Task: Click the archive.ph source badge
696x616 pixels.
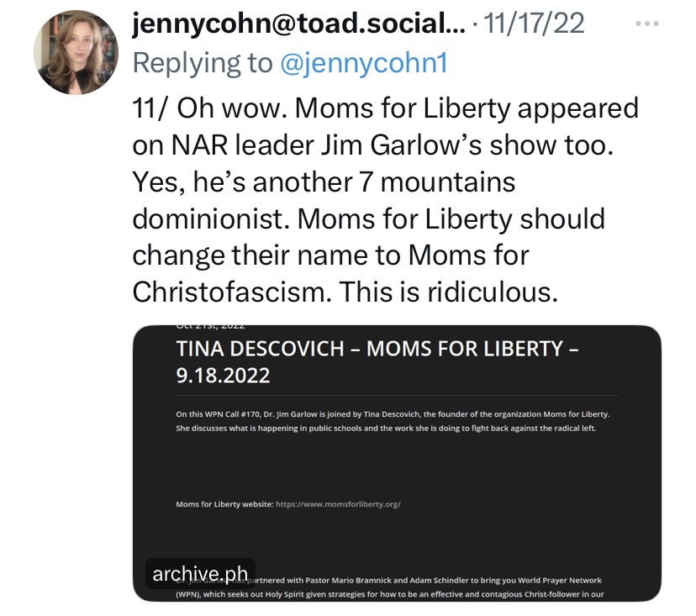Action: click(x=200, y=574)
